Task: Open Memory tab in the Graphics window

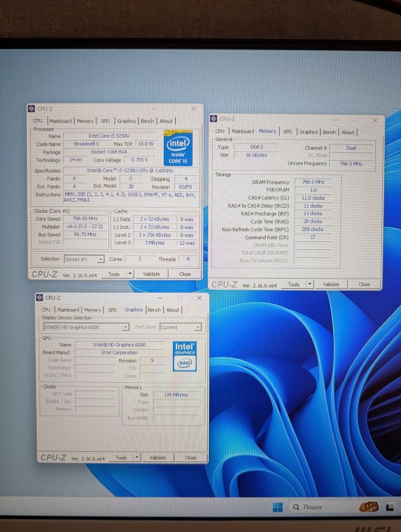Action: point(92,310)
